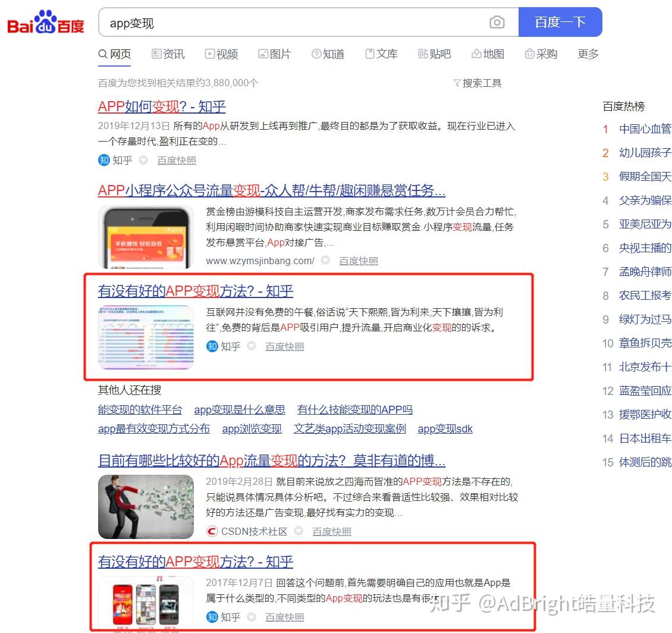Click 知乎 icon under 互联网并没有免费的午餐 result
Screen dimensions: 672x633
[x=212, y=346]
